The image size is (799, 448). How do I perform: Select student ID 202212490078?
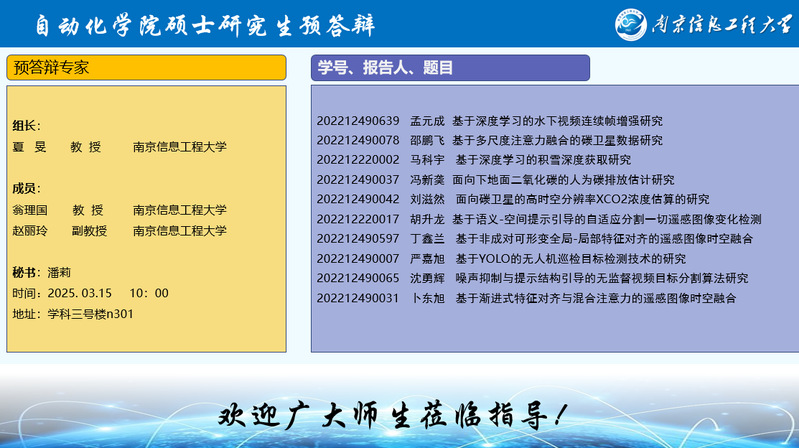pyautogui.click(x=358, y=140)
